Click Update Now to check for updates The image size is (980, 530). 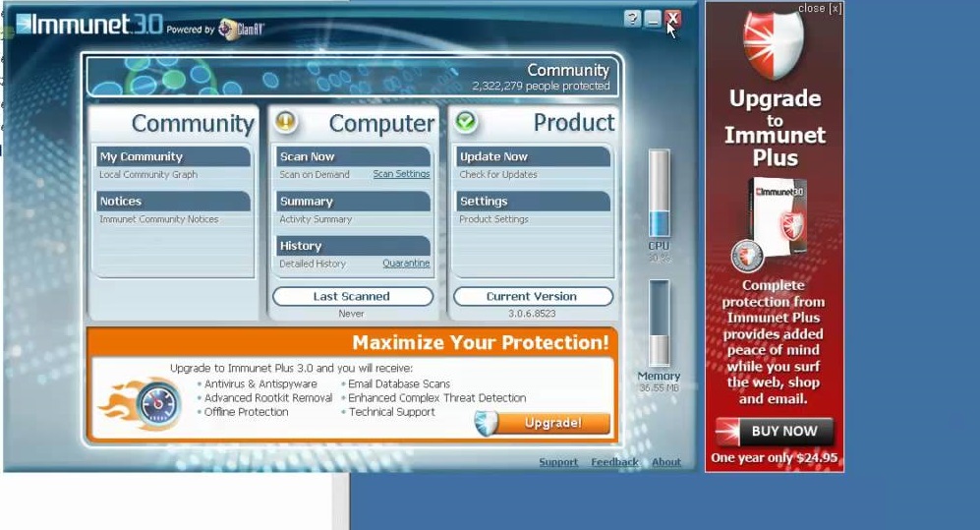click(533, 156)
